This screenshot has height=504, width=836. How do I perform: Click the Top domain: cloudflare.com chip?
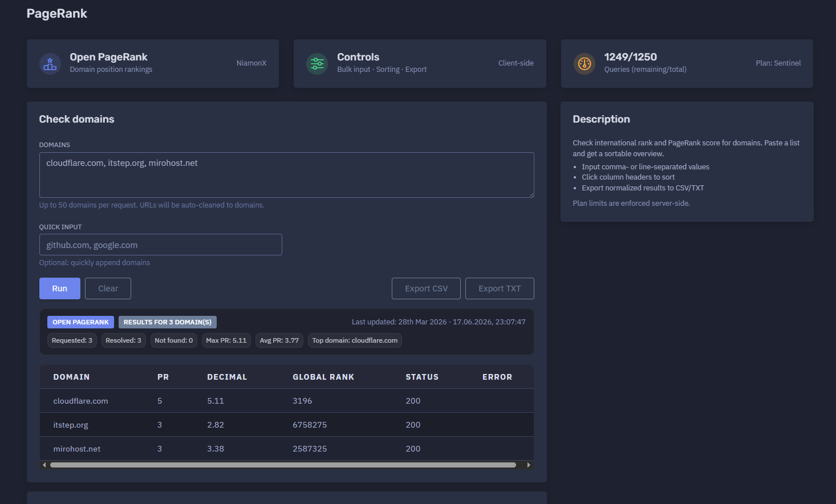pos(355,340)
